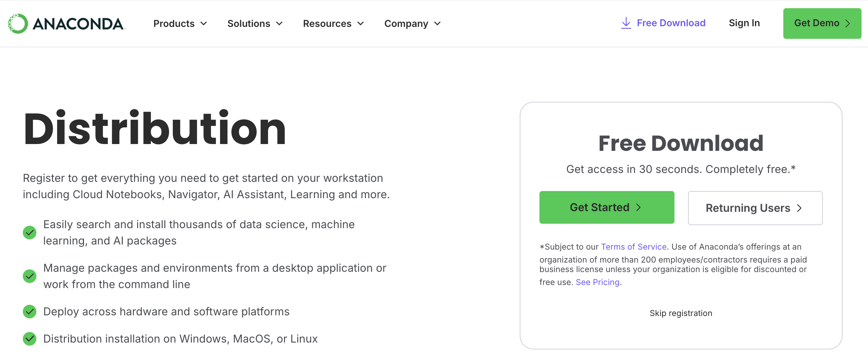Click the arrow icon on Returning Users
This screenshot has width=868, height=363.
tap(799, 208)
